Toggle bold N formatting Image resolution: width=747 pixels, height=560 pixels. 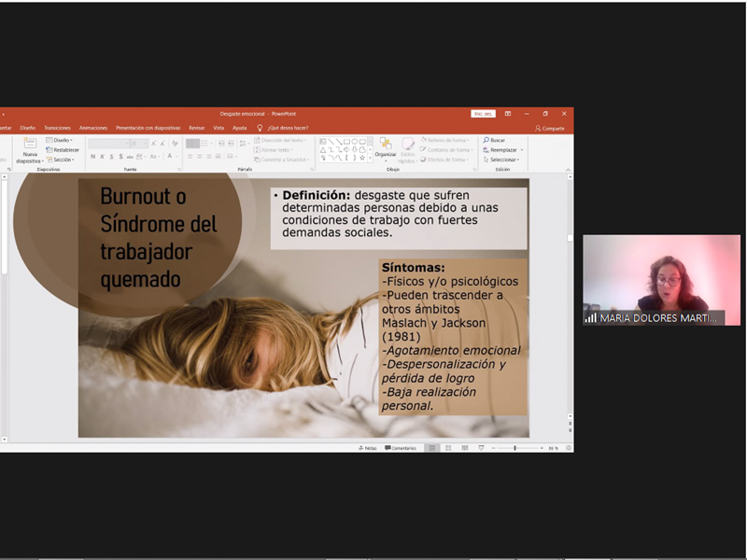[92, 157]
